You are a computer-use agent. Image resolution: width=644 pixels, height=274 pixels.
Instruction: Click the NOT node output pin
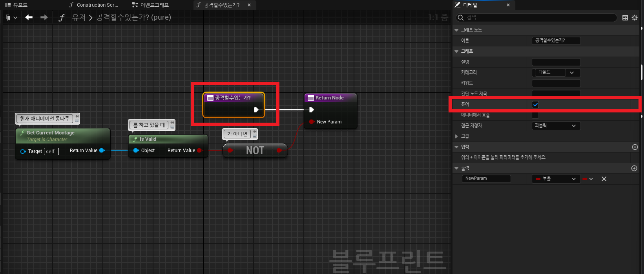[x=279, y=151]
